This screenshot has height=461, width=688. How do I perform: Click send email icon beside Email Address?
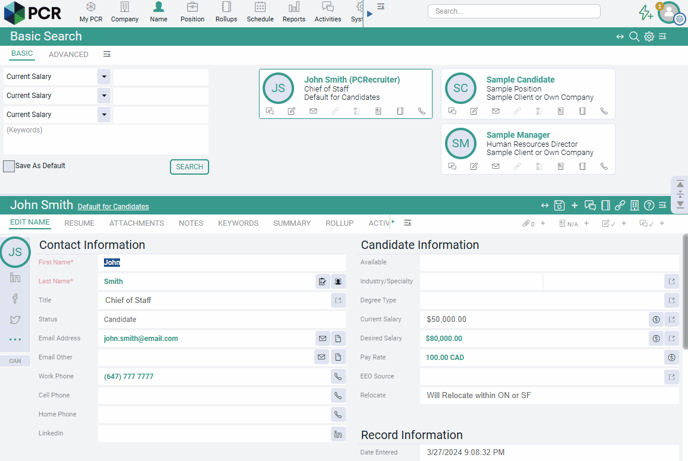pos(322,339)
